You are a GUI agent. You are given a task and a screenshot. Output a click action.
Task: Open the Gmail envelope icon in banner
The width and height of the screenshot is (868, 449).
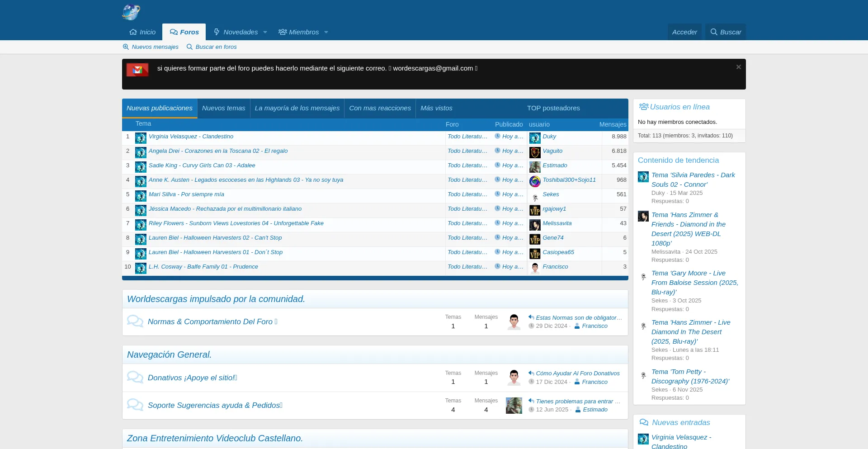click(x=137, y=70)
